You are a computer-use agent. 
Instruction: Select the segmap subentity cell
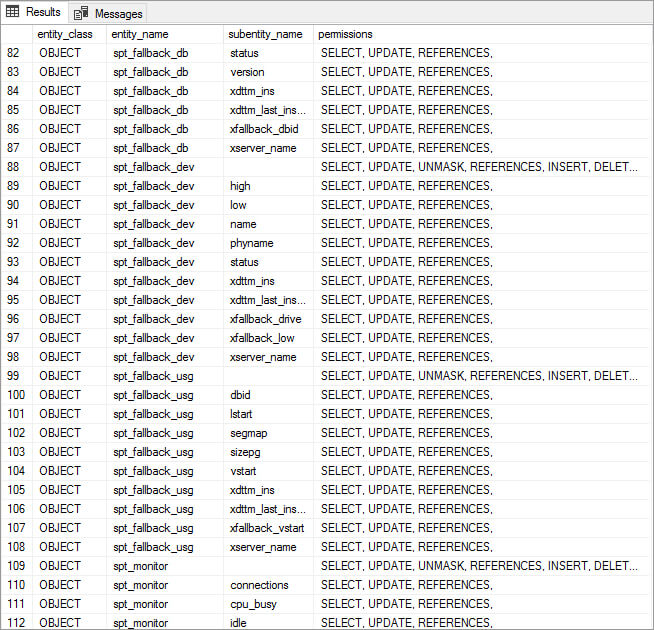tap(249, 433)
